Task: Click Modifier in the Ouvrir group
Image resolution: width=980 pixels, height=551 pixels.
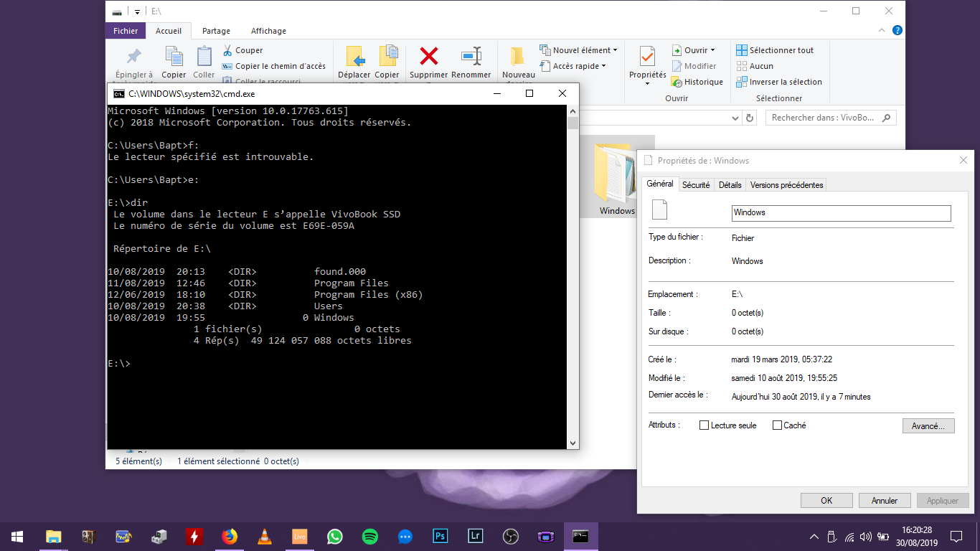Action: [694, 66]
